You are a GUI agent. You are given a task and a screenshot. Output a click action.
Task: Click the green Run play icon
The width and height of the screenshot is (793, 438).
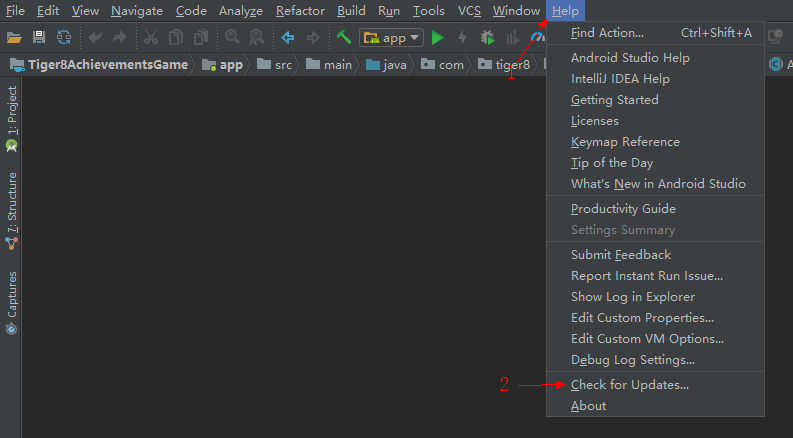(438, 37)
